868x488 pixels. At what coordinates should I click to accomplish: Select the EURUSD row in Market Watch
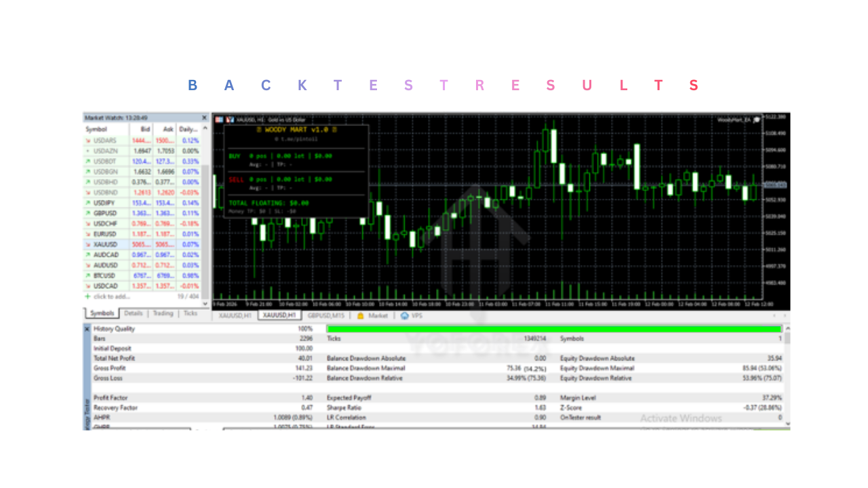(108, 234)
